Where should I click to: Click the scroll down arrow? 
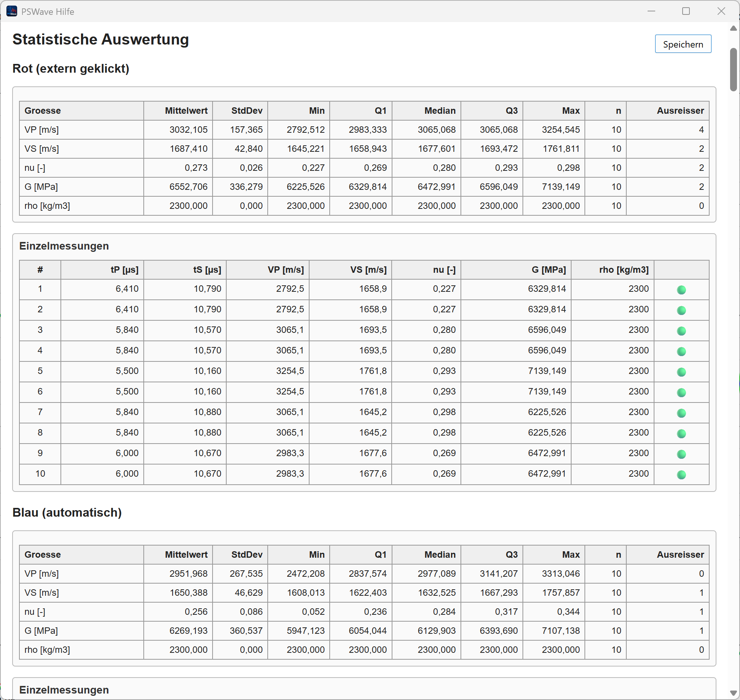point(734,693)
